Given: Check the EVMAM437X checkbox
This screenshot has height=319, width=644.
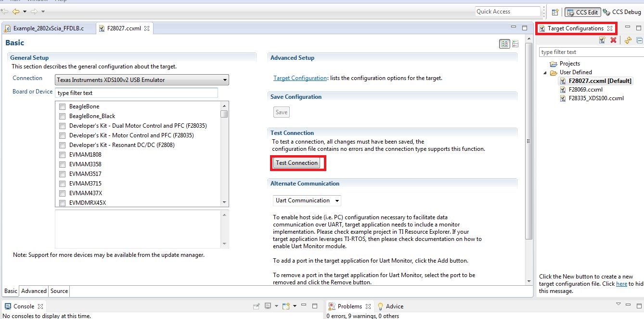Looking at the screenshot, I should (62, 193).
